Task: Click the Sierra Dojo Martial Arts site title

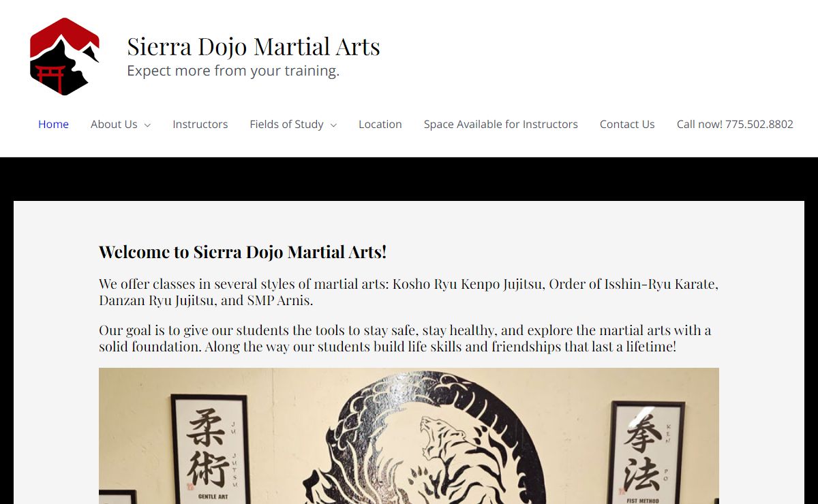Action: [x=254, y=46]
